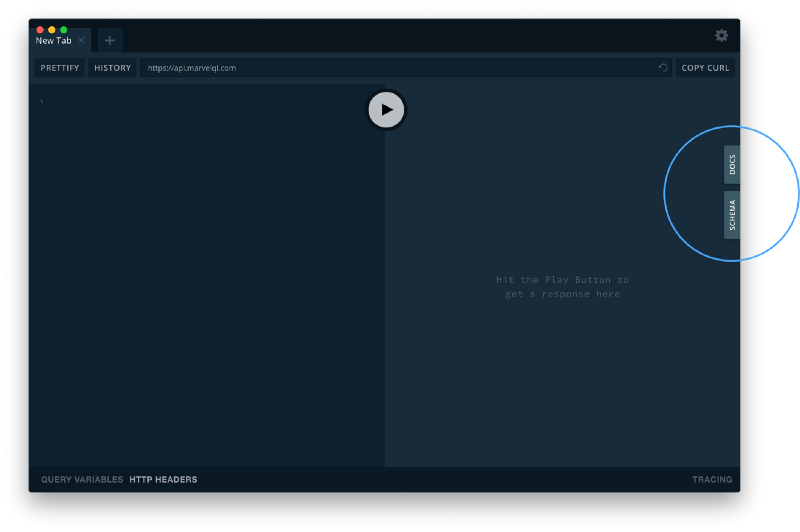Screen dimensions: 800x532
Task: Select the New Tab tab
Action: 54,41
